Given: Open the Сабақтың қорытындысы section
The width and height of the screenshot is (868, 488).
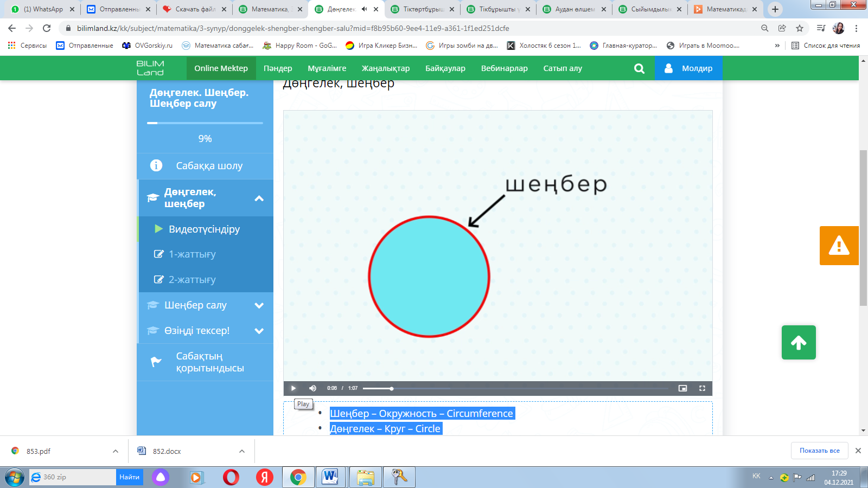Looking at the screenshot, I should [205, 362].
